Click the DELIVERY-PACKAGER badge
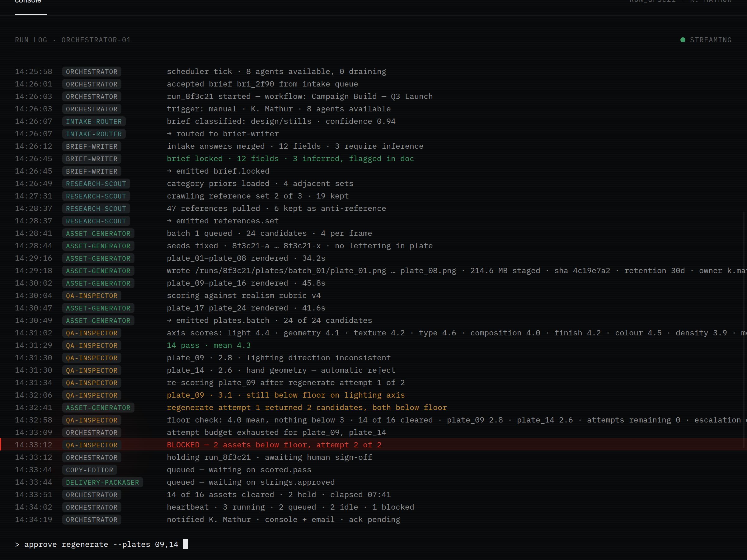The width and height of the screenshot is (747, 560). [103, 482]
